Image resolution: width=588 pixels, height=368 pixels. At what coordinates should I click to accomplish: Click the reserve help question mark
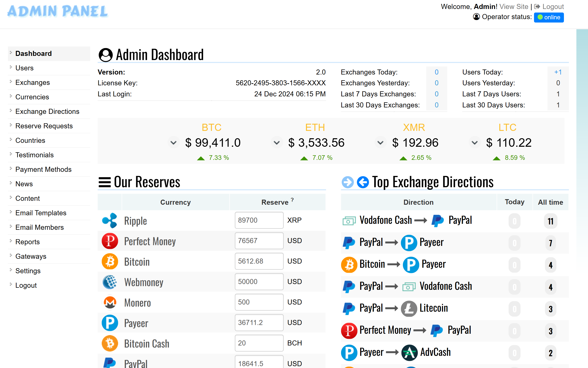click(x=292, y=200)
